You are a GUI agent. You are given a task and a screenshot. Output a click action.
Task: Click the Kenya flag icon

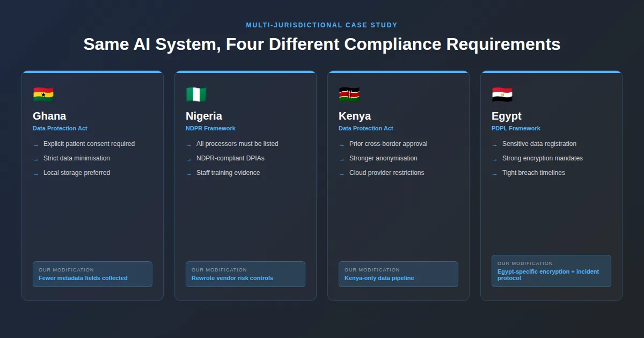pos(349,94)
